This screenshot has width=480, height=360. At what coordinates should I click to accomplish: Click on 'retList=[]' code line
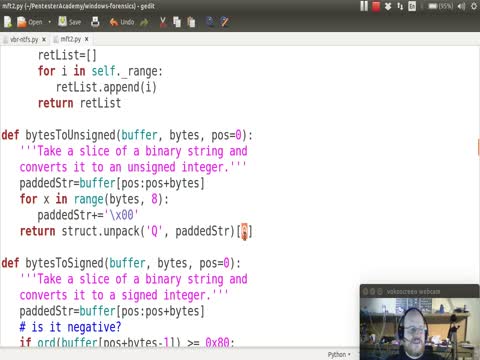pyautogui.click(x=67, y=55)
